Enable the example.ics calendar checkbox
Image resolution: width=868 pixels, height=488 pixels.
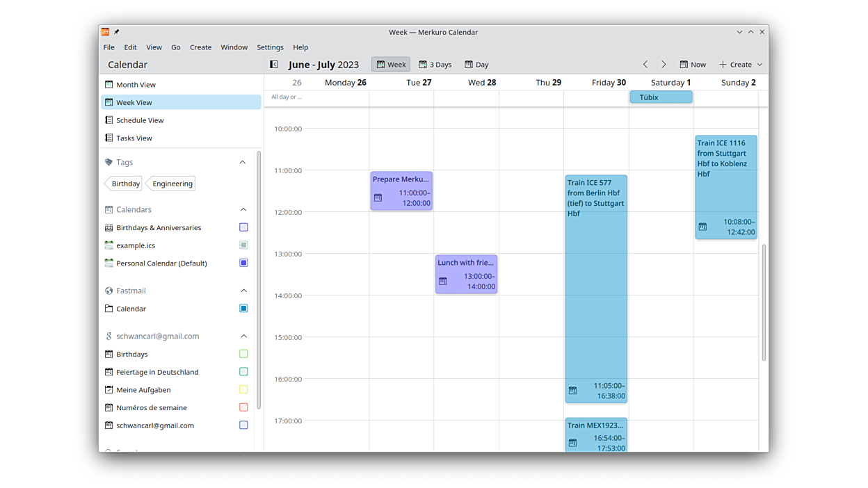click(243, 245)
